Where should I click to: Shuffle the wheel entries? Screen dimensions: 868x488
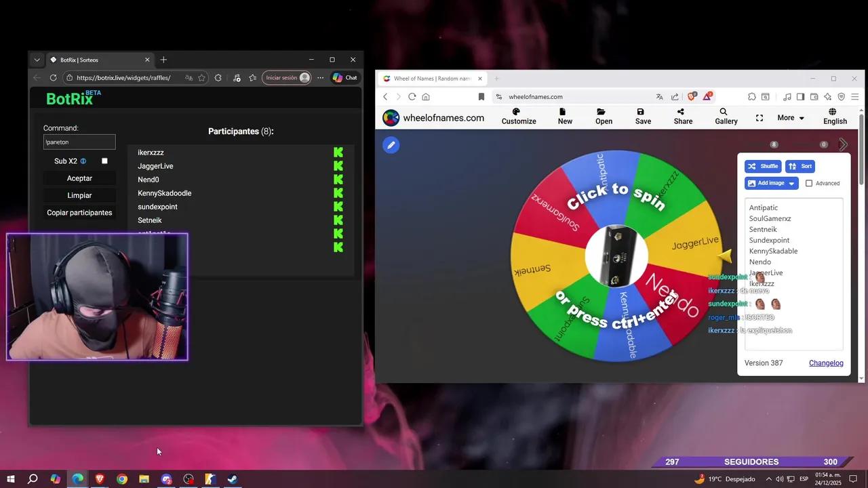pos(763,166)
